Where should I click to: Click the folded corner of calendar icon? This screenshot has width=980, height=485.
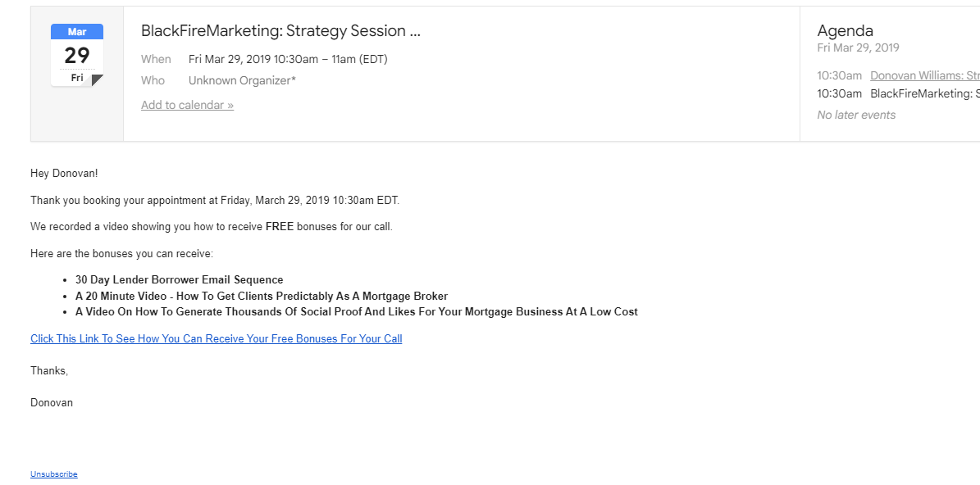tap(98, 80)
